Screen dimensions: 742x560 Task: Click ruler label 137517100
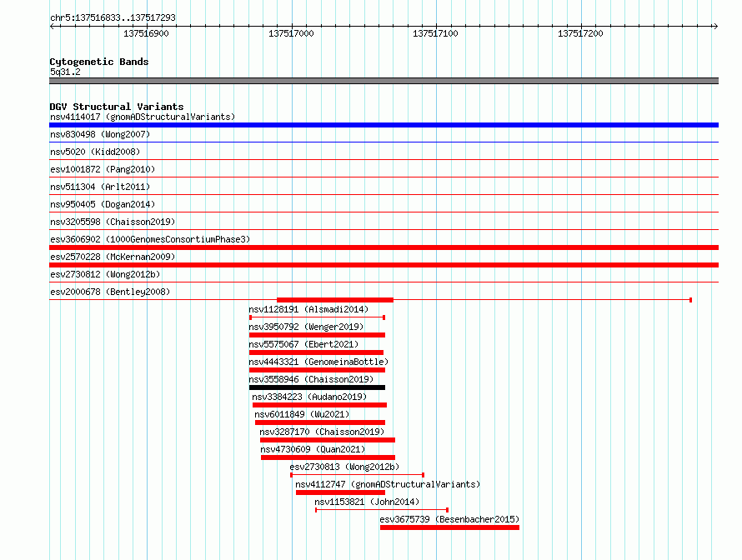[435, 33]
